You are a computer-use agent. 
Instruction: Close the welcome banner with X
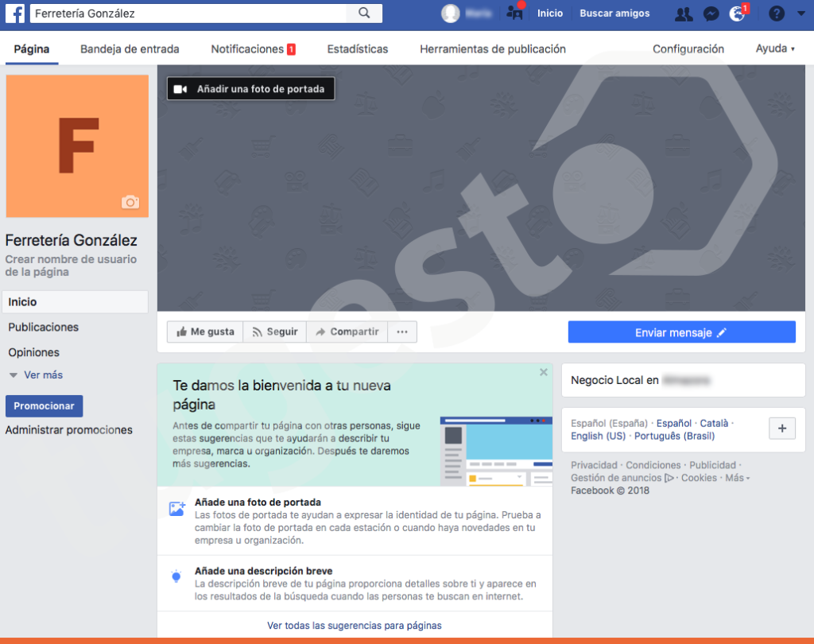pyautogui.click(x=544, y=372)
